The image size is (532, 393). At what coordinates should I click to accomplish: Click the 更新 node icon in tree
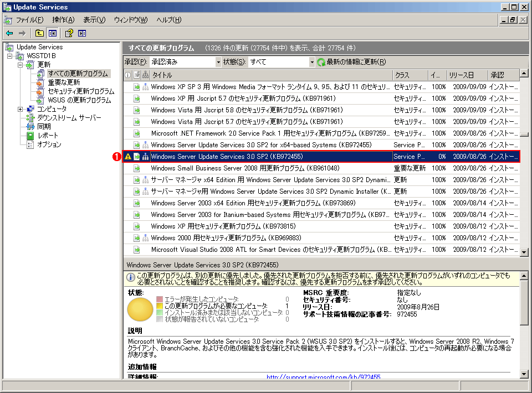click(30, 65)
